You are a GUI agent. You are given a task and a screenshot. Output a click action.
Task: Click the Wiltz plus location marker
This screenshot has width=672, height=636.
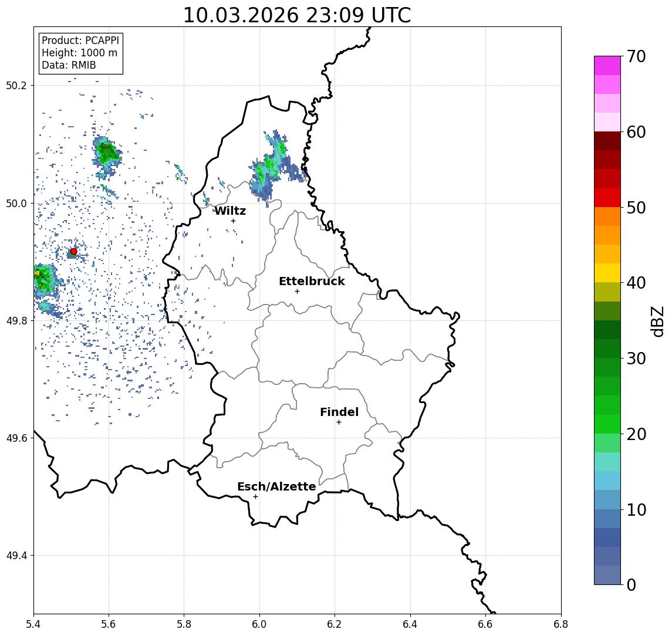233,221
